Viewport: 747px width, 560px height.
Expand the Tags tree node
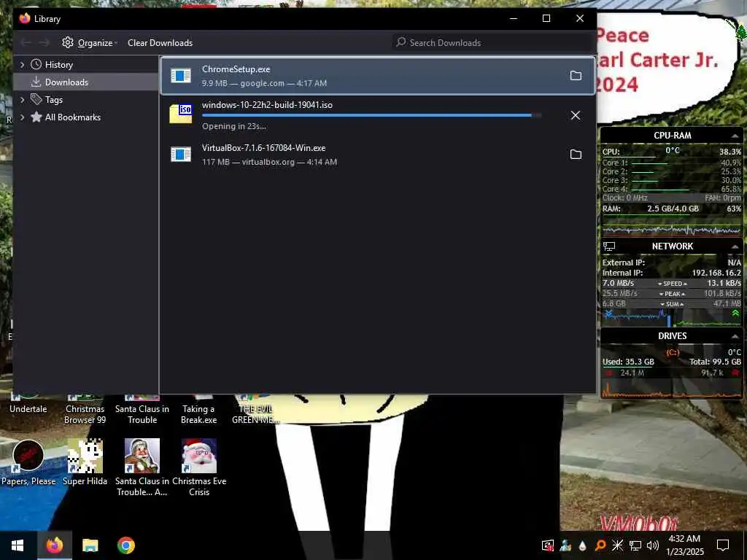(22, 100)
